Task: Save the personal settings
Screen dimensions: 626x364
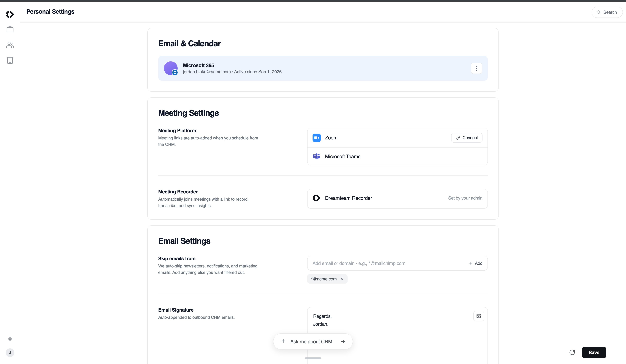Action: tap(594, 352)
